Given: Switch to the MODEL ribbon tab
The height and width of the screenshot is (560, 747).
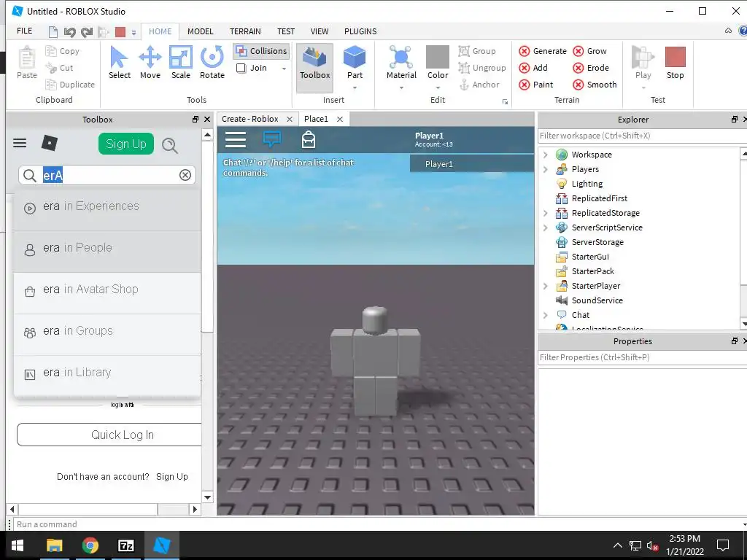Looking at the screenshot, I should (200, 31).
